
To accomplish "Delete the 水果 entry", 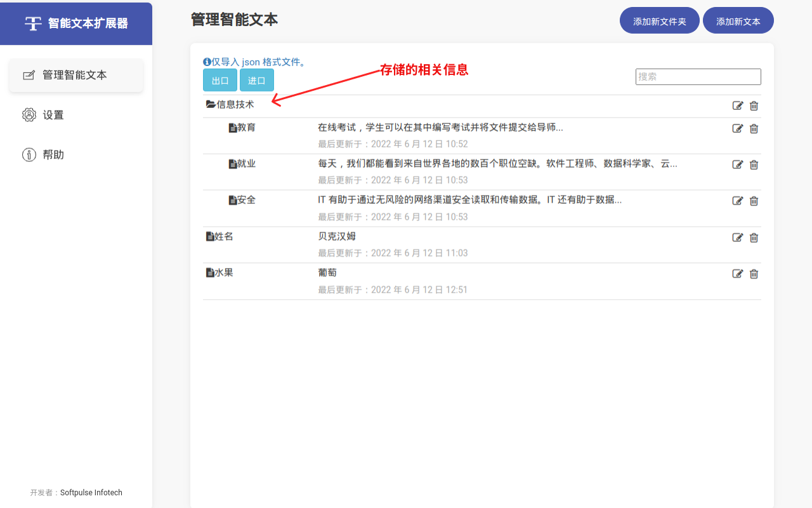I will 754,274.
